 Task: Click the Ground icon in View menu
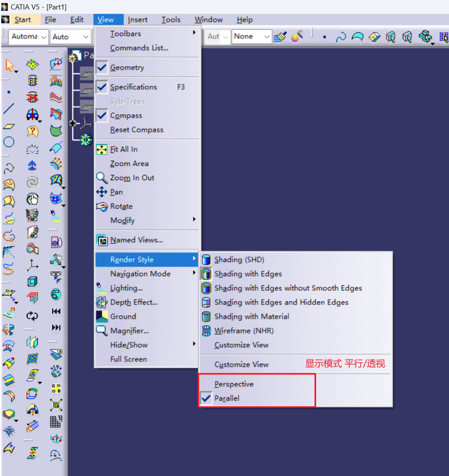[102, 316]
